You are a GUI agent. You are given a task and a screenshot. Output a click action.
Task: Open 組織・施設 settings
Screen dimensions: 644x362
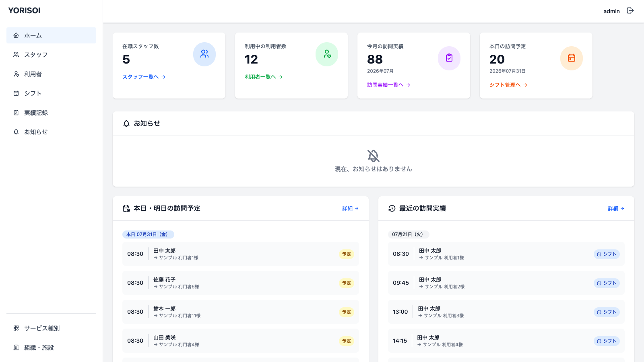click(x=51, y=348)
